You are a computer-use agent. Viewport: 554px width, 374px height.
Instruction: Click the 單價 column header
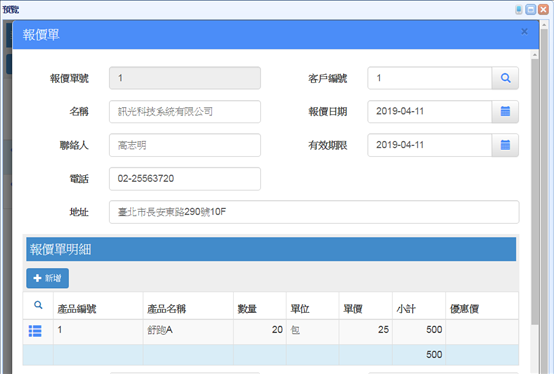[366, 306]
